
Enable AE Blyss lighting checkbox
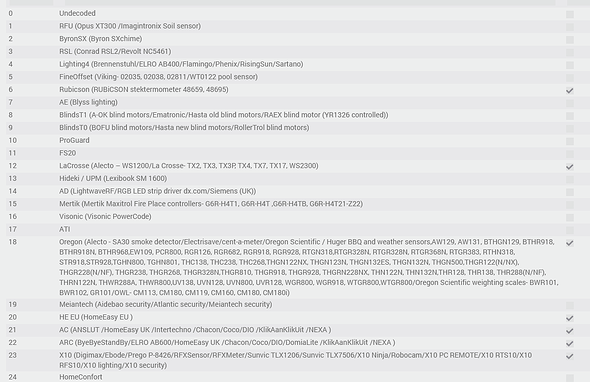coord(570,103)
